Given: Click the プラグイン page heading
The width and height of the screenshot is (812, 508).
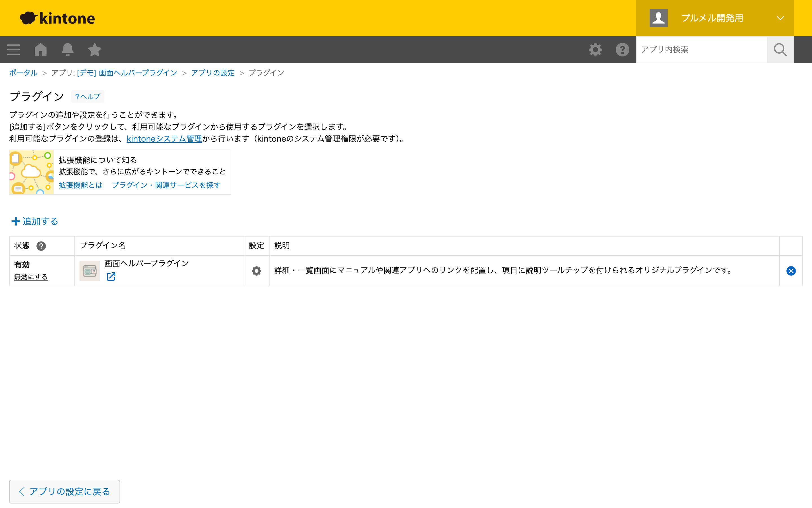Looking at the screenshot, I should coord(37,97).
